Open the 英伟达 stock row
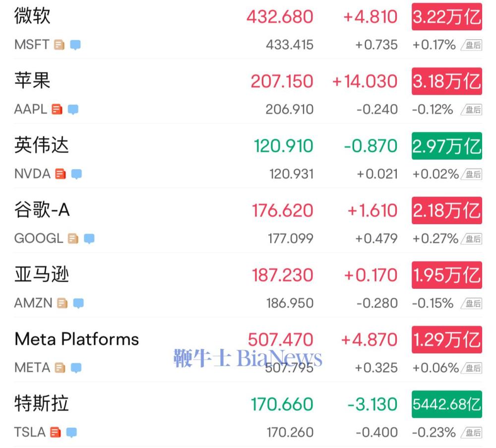Viewport: 496px width, 448px height. [248, 158]
